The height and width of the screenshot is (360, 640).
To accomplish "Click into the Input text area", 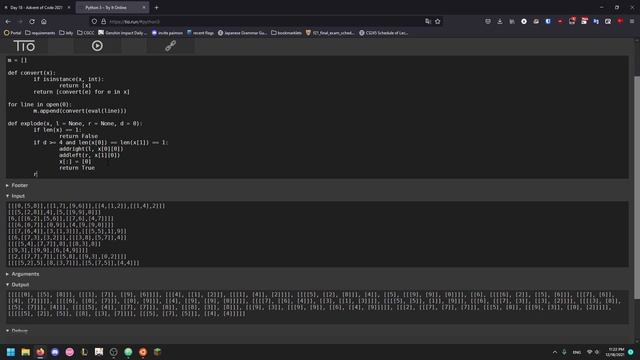I will click(317, 234).
